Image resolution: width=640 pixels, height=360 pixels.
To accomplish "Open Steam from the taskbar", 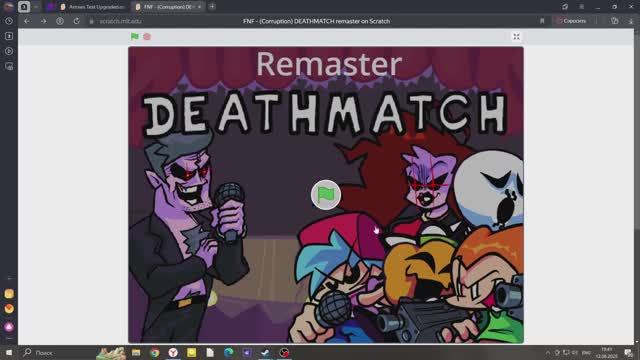I will pyautogui.click(x=265, y=352).
